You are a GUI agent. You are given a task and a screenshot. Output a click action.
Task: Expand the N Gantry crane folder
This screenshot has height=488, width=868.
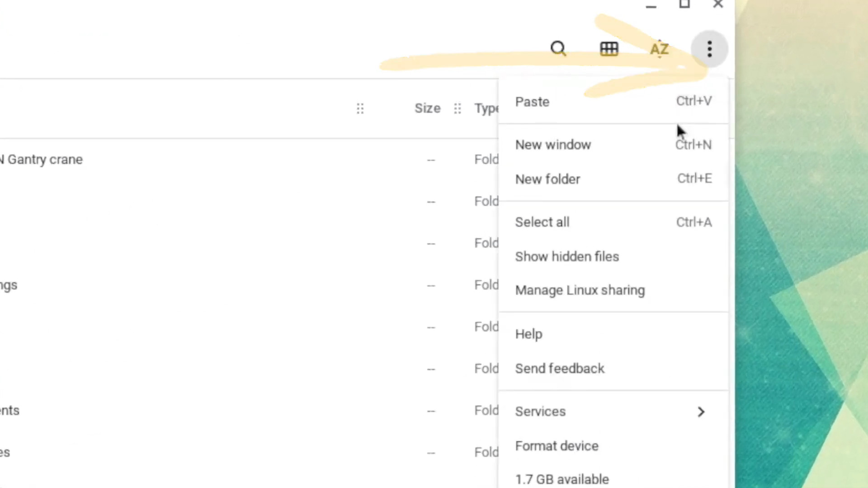point(42,159)
